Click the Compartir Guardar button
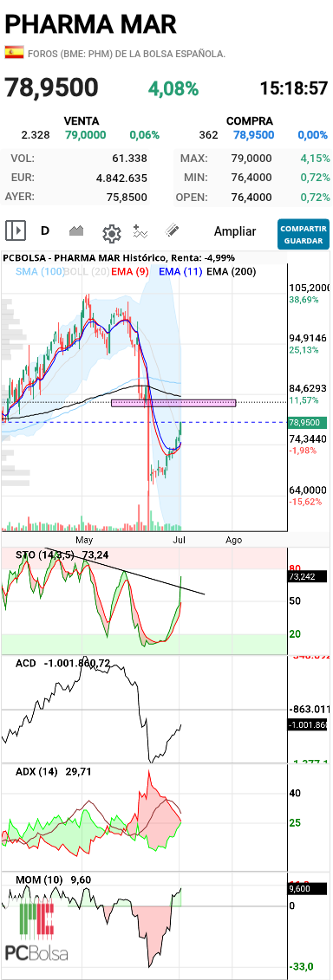Screen dimensions: 333x980 (x=304, y=234)
